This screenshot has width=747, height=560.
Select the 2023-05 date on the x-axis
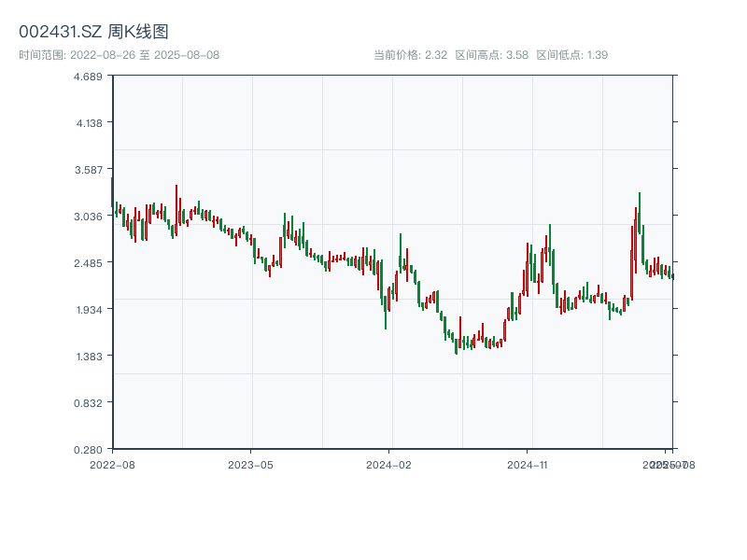(250, 464)
